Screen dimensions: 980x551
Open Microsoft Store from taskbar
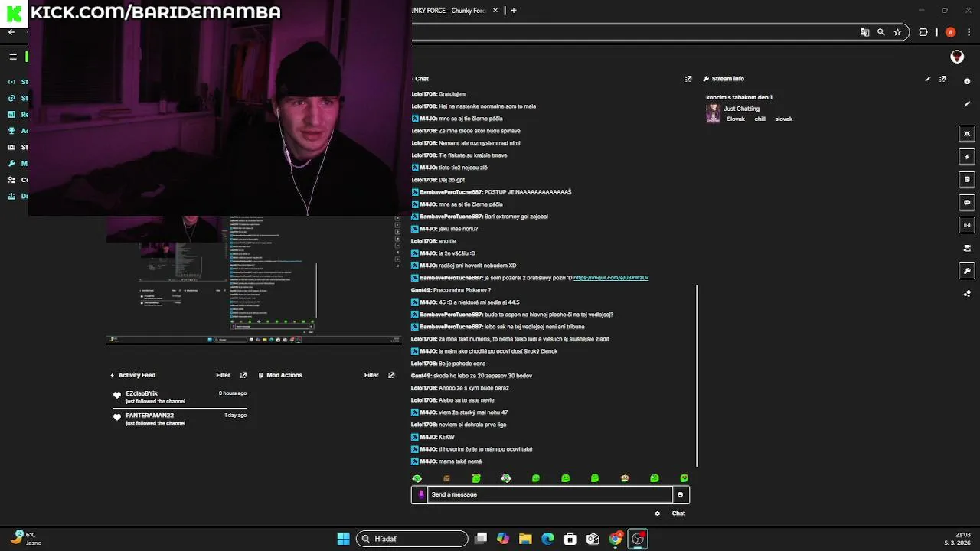click(570, 539)
